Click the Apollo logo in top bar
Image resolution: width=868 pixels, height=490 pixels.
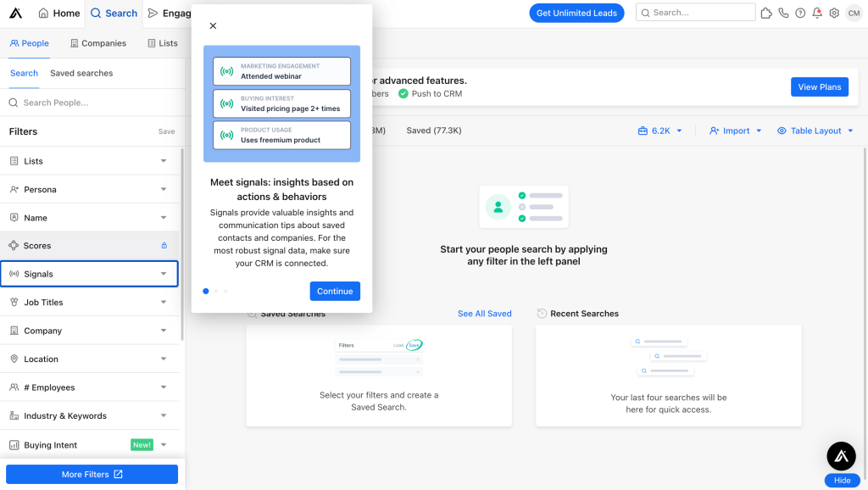[x=15, y=13]
